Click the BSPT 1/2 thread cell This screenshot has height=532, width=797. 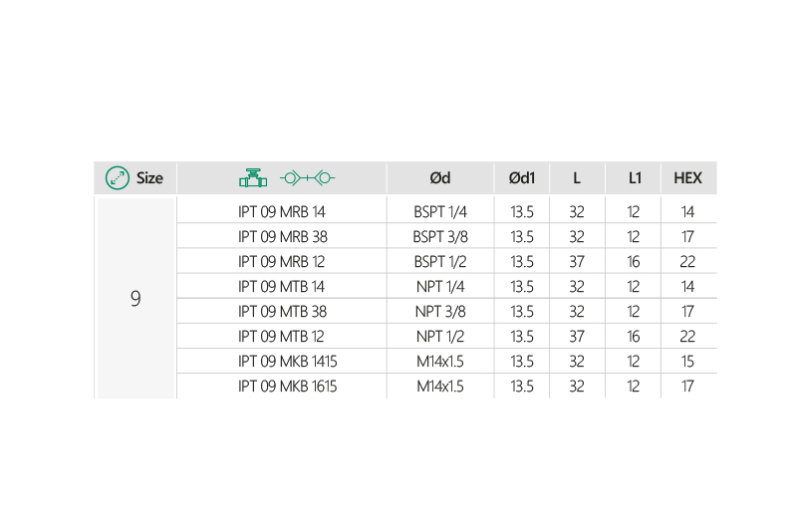point(440,262)
